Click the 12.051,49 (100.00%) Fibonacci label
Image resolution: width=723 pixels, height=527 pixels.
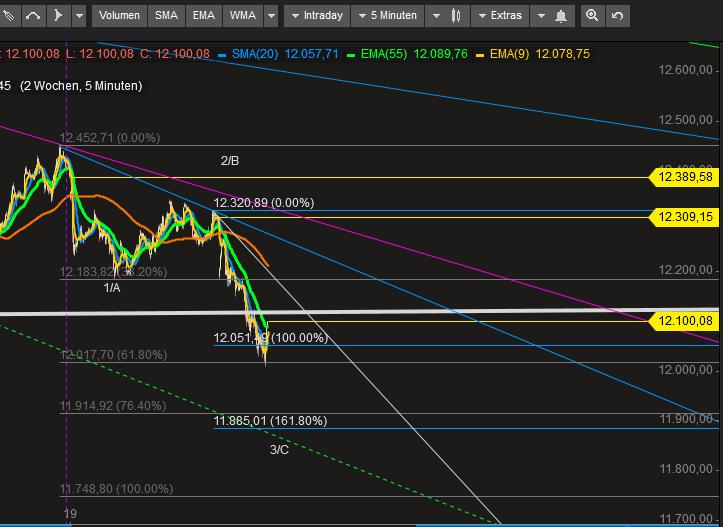pos(271,338)
